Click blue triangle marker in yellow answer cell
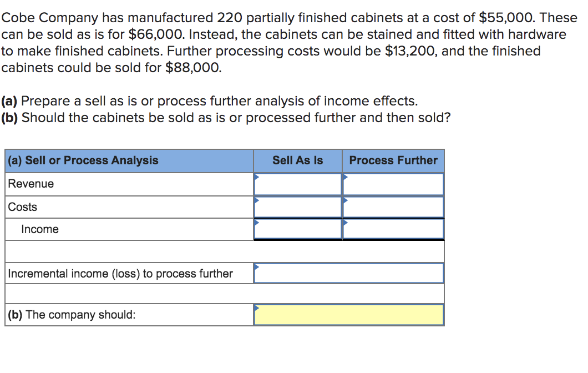This screenshot has height=373, width=588. (x=256, y=308)
